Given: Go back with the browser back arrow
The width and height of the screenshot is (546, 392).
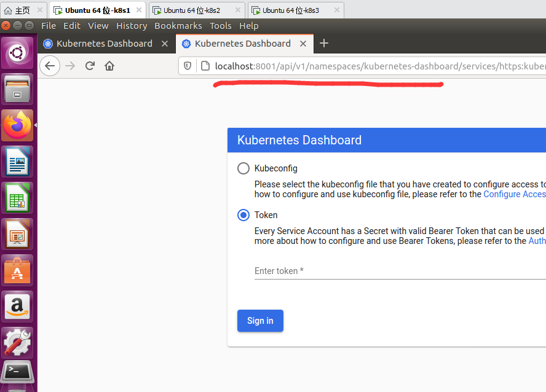Looking at the screenshot, I should coord(50,66).
